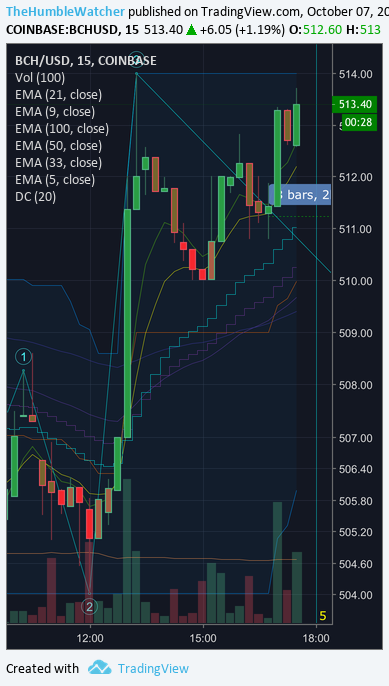Click the 505.80 price axis label

(x=356, y=500)
